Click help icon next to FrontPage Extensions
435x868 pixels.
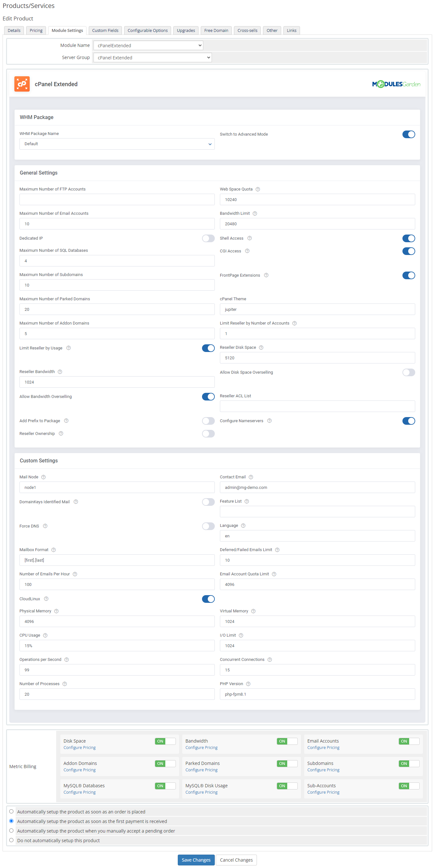point(266,275)
